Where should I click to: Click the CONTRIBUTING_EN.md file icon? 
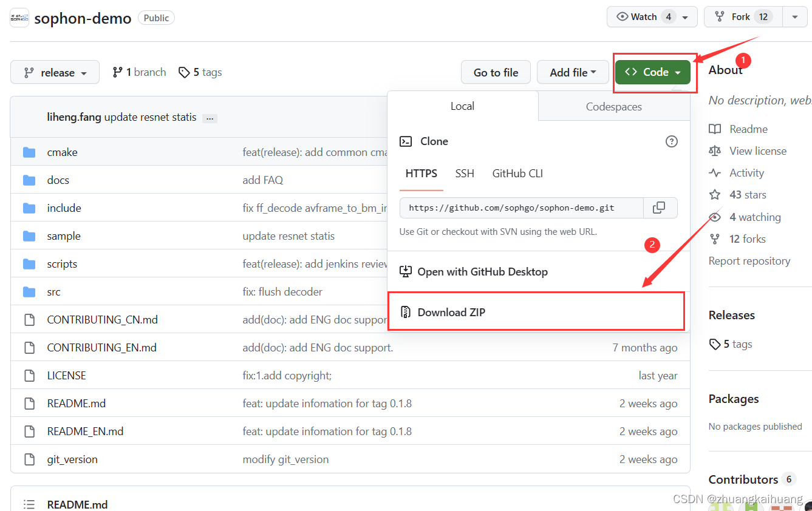(x=29, y=348)
